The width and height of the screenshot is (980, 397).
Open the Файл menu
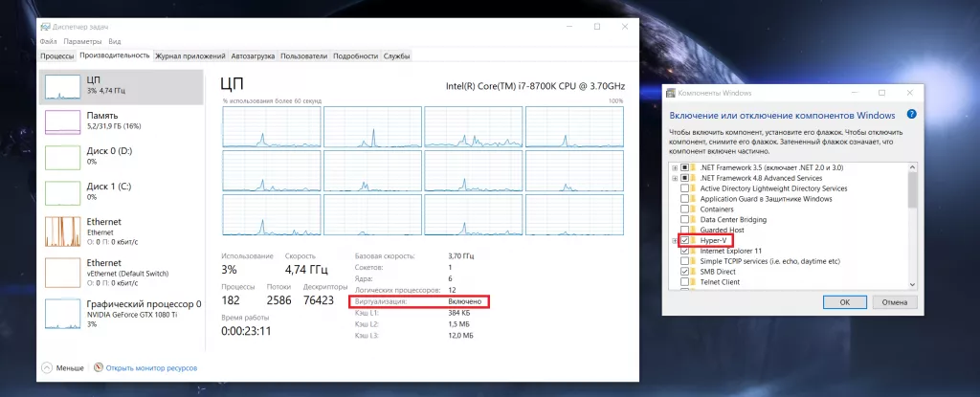(x=48, y=41)
